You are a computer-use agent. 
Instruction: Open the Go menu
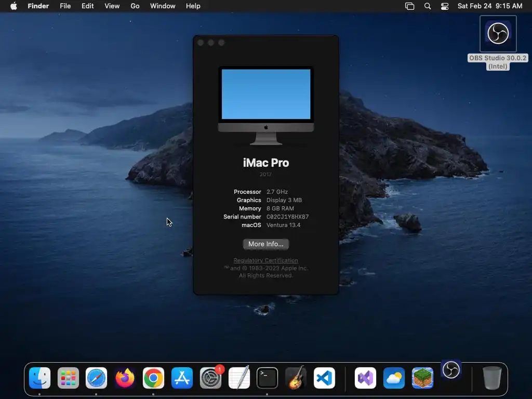click(x=135, y=6)
